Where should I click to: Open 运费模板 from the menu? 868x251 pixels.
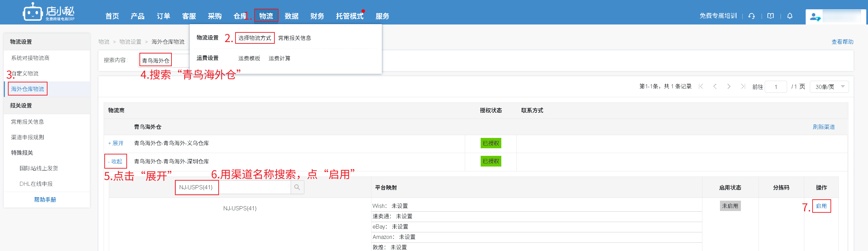[x=249, y=58]
